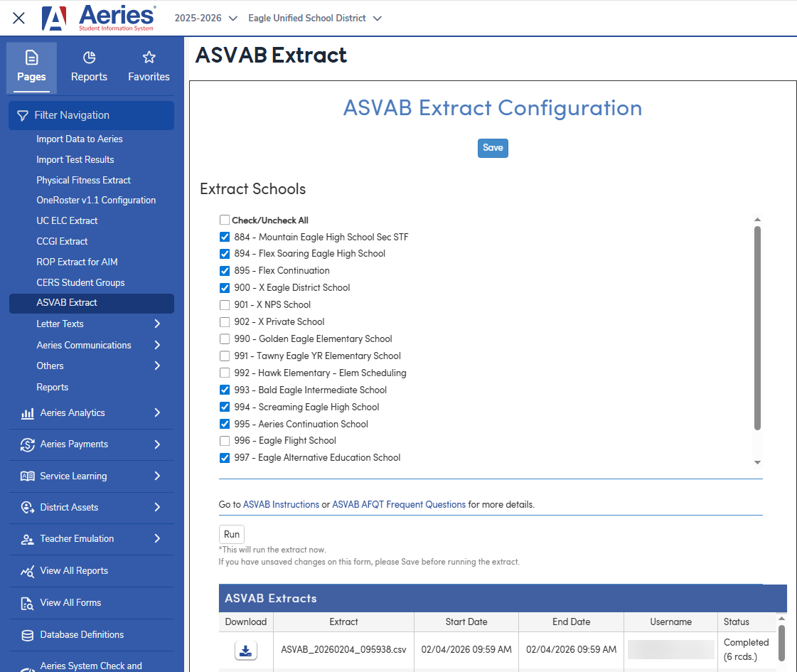Check 990 Golden Eagle Elementary School

coord(224,339)
